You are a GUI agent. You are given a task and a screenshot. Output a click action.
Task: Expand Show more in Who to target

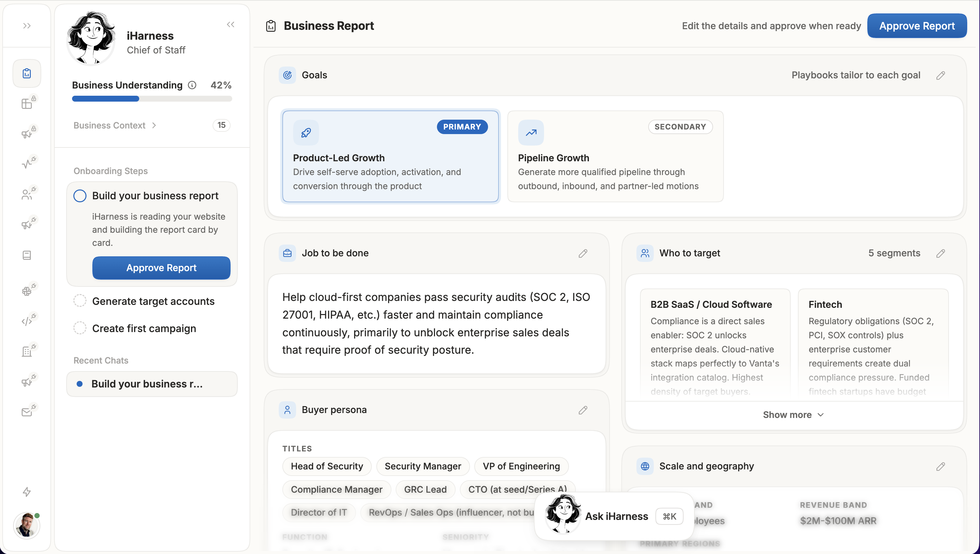point(794,415)
